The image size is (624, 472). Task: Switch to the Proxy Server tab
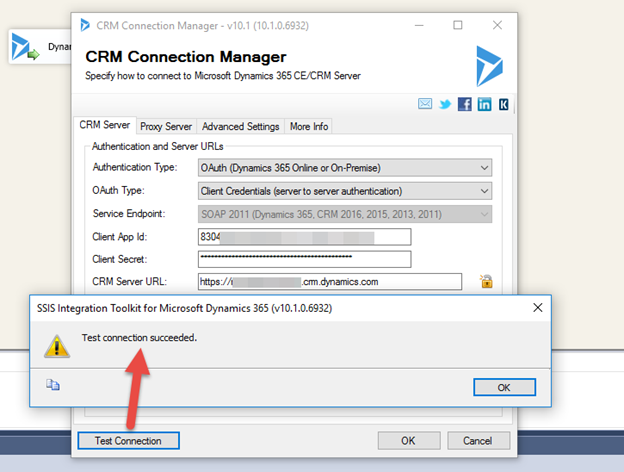pos(166,127)
